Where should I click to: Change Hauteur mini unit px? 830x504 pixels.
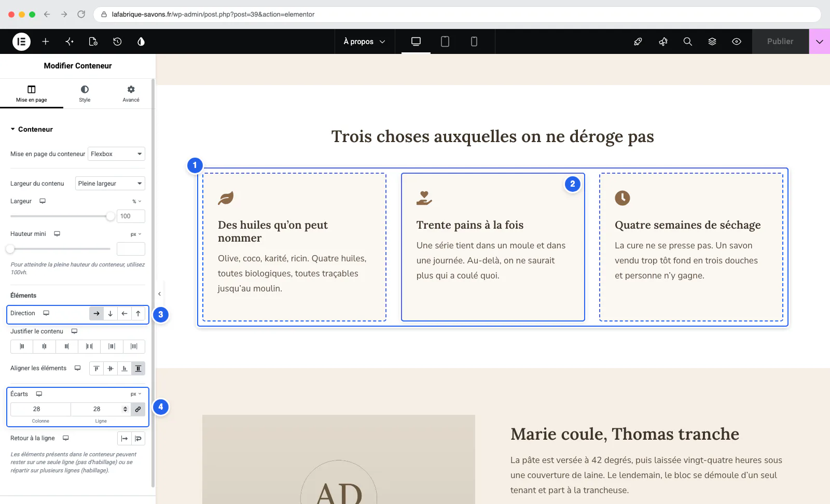[136, 234]
